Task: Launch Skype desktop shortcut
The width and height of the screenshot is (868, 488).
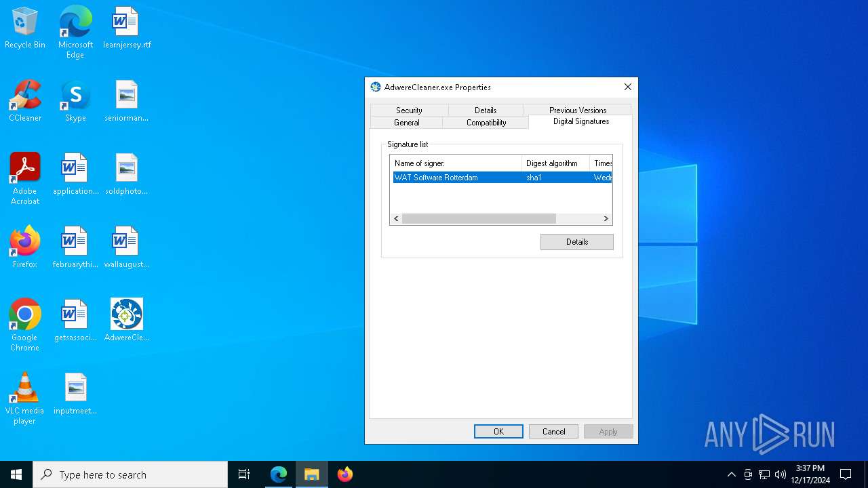Action: (75, 101)
